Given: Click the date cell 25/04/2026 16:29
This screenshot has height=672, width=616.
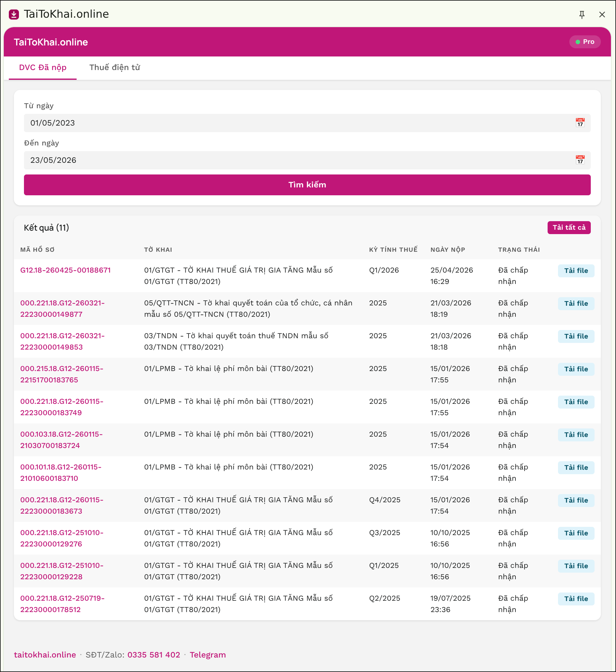Looking at the screenshot, I should point(451,276).
